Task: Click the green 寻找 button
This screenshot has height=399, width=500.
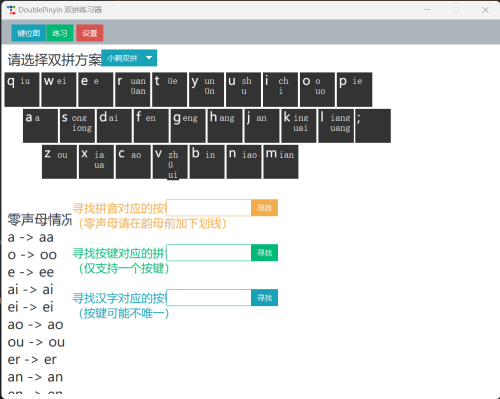Action: 264,252
